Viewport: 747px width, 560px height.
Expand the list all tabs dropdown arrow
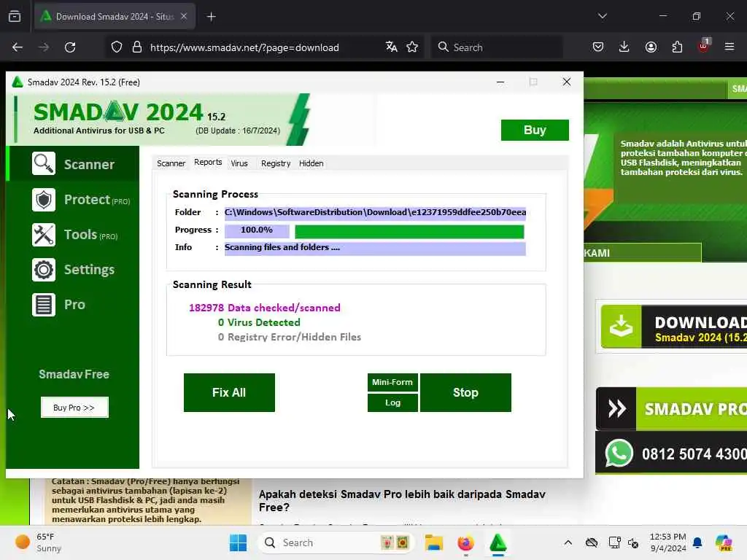[602, 16]
